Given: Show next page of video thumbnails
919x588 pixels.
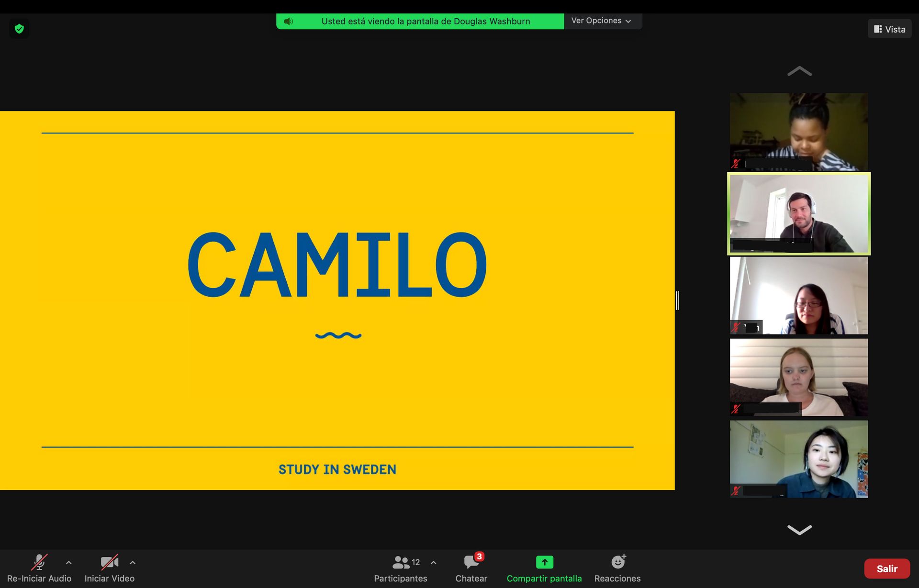Looking at the screenshot, I should [799, 530].
